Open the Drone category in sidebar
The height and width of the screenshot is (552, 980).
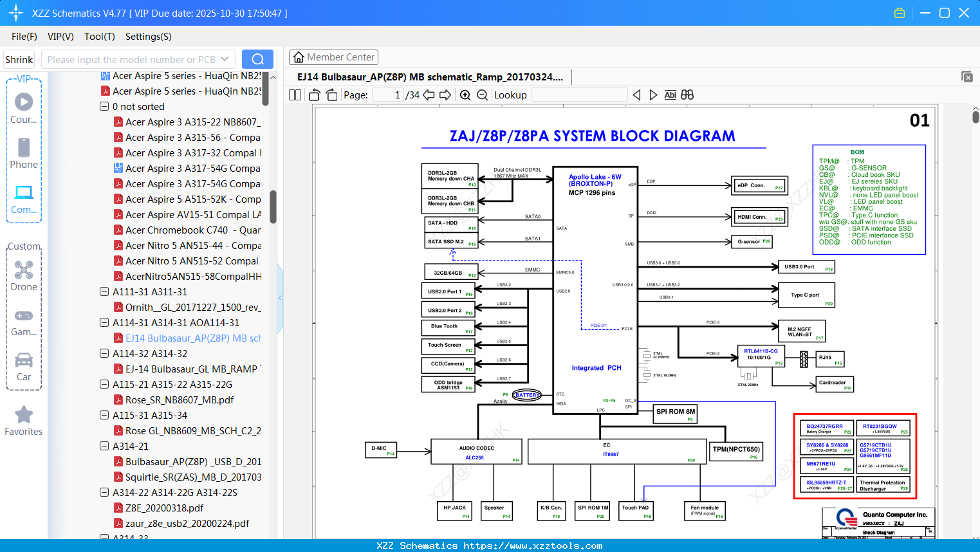pyautogui.click(x=24, y=275)
